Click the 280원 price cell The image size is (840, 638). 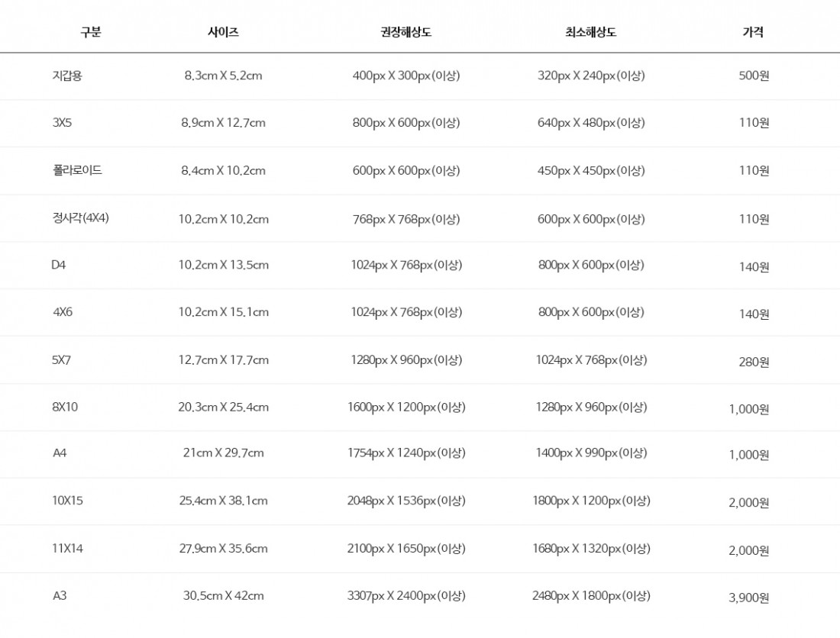pos(754,361)
